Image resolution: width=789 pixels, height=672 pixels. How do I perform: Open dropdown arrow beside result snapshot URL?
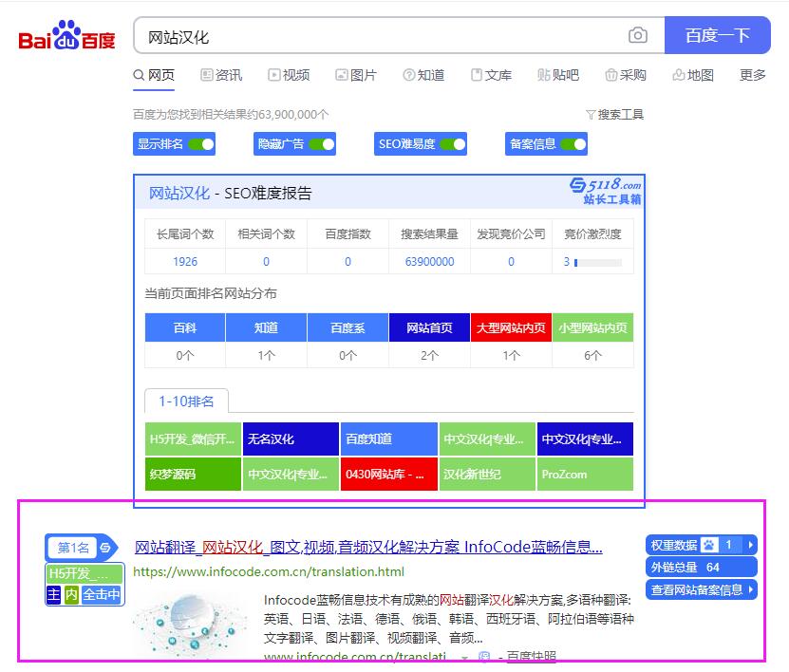[x=464, y=657]
